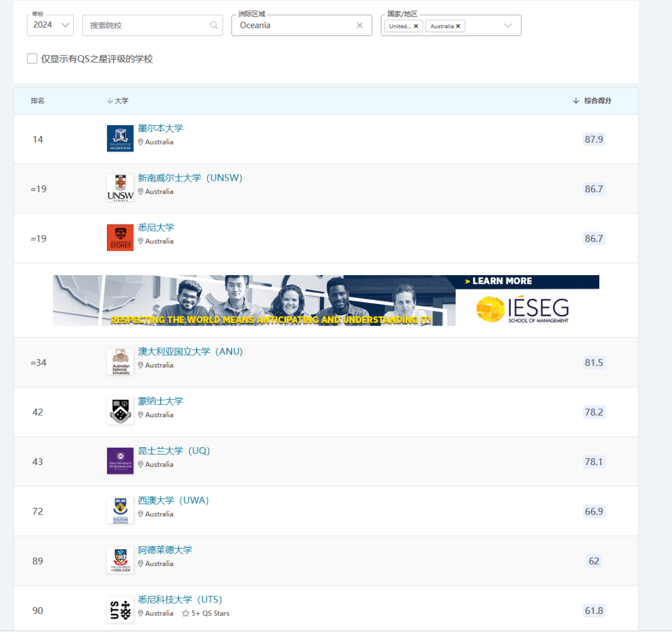Open the 昆士兰大学 (UQ) link
The width and height of the screenshot is (672, 632).
174,451
